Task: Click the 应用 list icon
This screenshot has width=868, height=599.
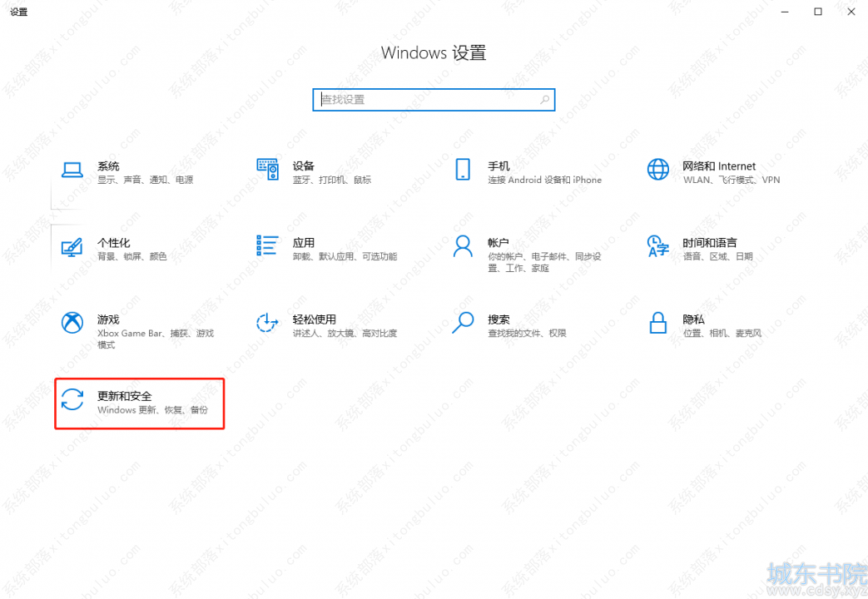Action: 267,245
